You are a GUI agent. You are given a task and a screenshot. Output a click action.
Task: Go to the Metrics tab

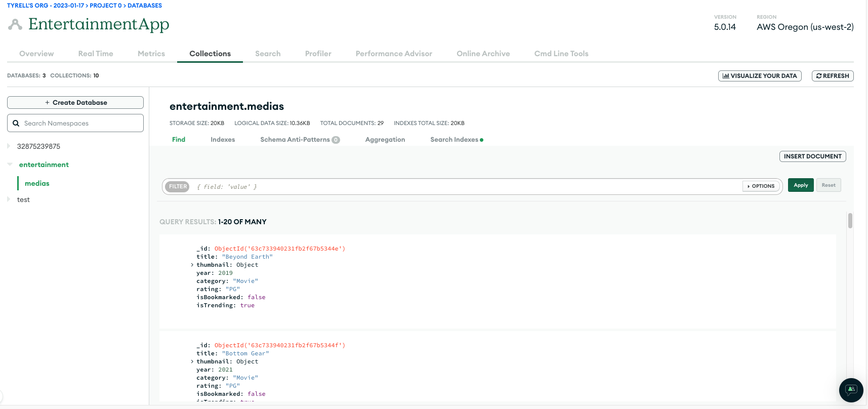click(151, 54)
